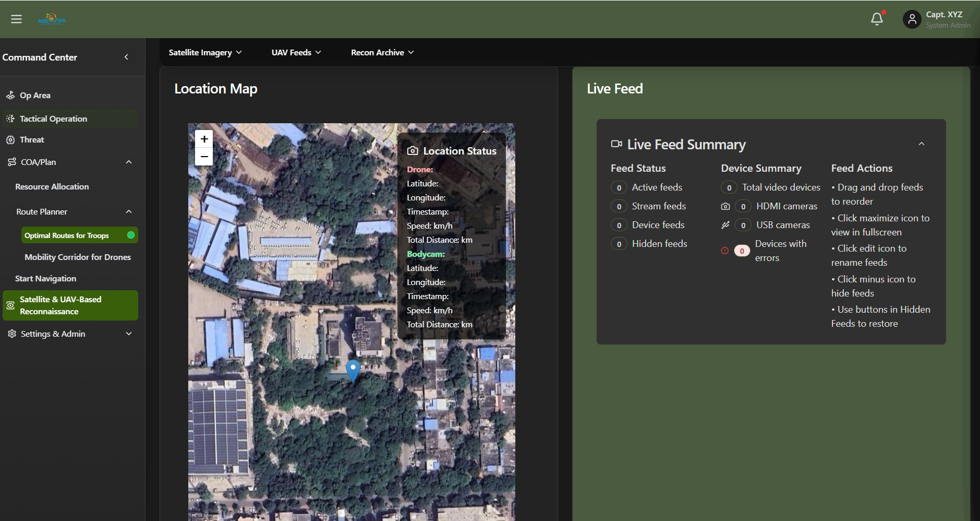Image resolution: width=980 pixels, height=521 pixels.
Task: Open the Satellite Imagery dropdown
Action: pos(205,52)
